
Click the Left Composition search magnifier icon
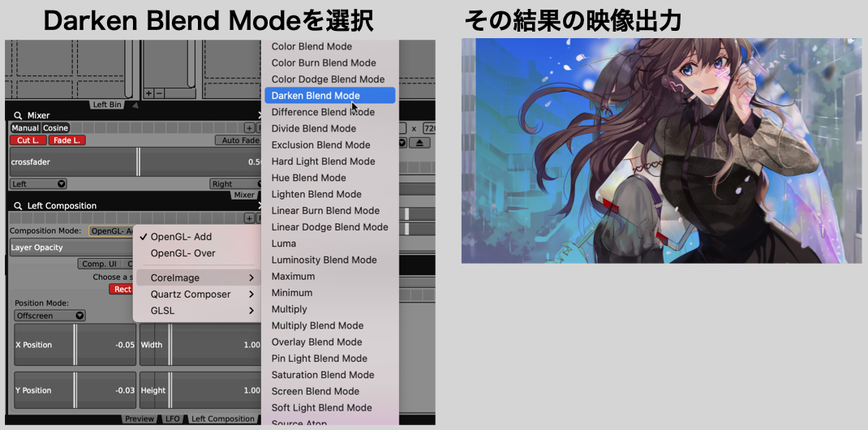pyautogui.click(x=19, y=206)
